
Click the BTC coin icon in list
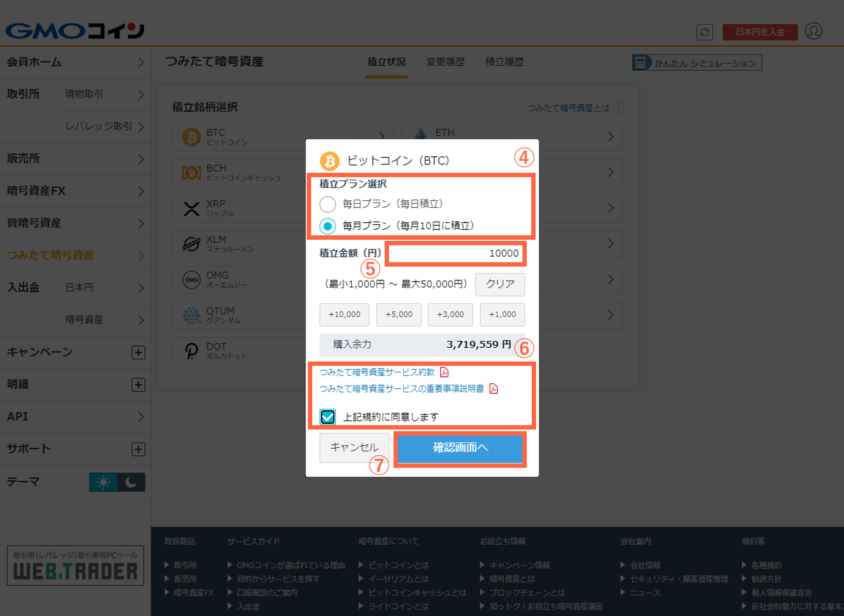(192, 137)
